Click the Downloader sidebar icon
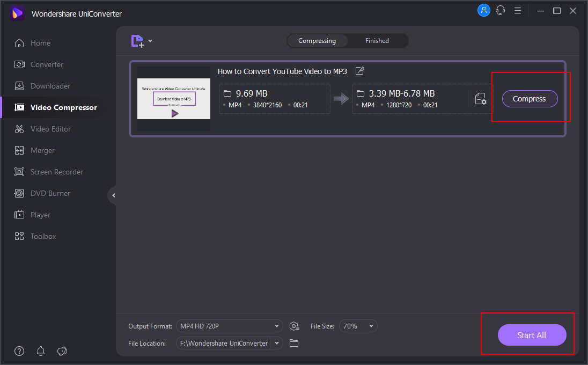Viewport: 588px width, 365px height. coord(19,86)
